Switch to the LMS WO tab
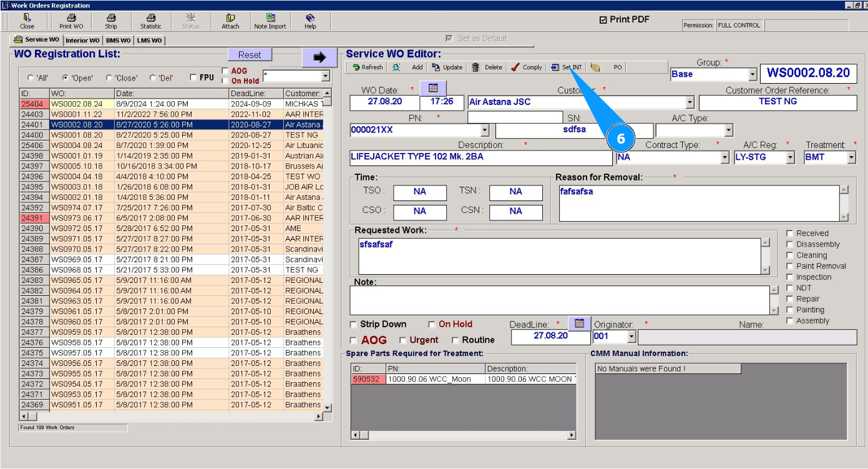Viewport: 868px width, 469px height. pyautogui.click(x=149, y=41)
